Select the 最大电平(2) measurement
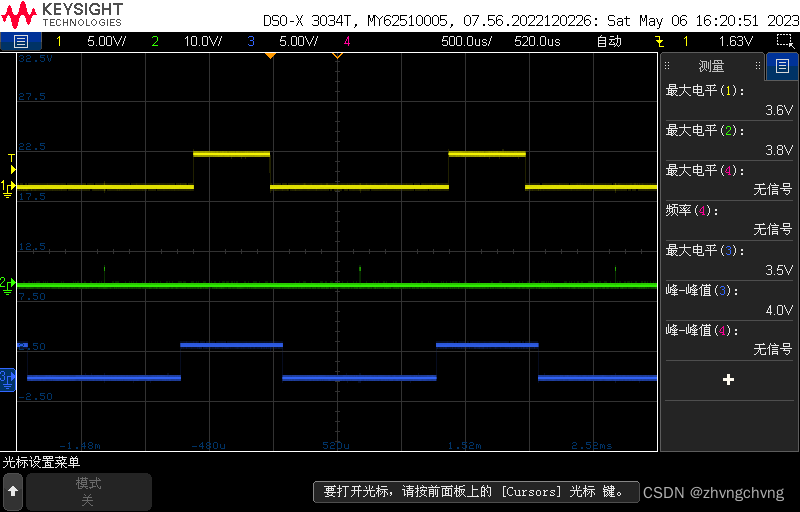This screenshot has width=800, height=512. (730, 140)
